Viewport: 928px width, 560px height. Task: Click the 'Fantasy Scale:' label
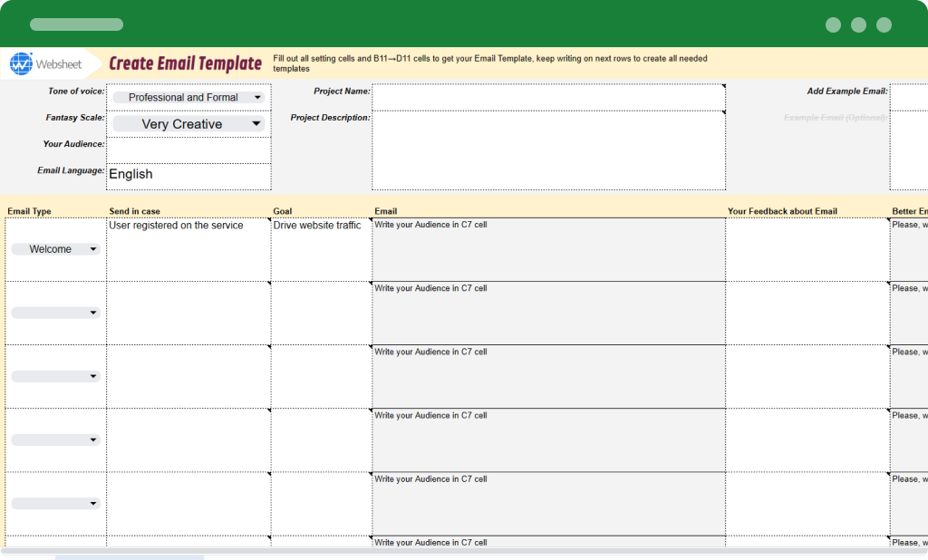point(75,118)
